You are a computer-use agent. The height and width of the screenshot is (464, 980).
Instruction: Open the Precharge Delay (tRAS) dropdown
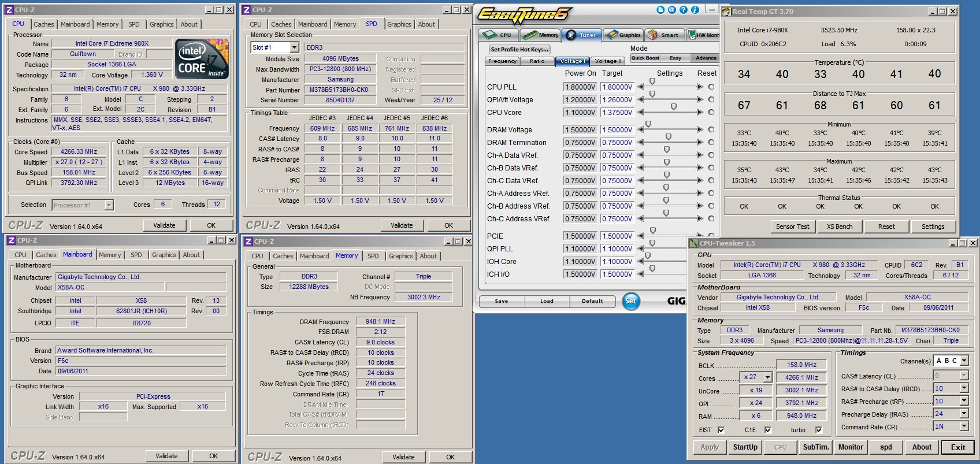964,414
